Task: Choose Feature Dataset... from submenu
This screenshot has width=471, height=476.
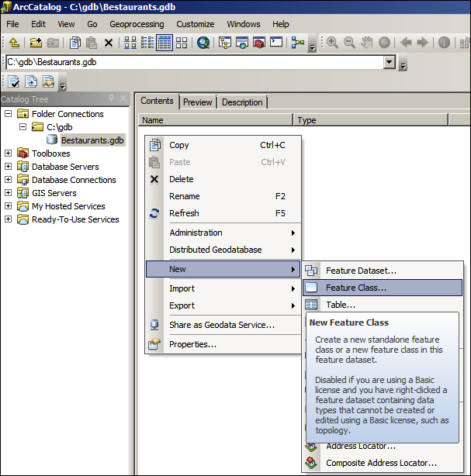Action: [x=383, y=271]
